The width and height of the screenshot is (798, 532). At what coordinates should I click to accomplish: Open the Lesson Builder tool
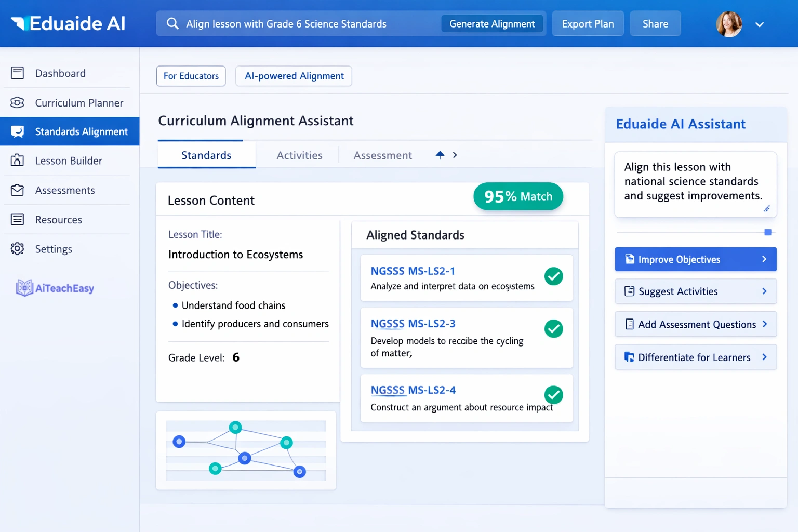click(x=69, y=161)
